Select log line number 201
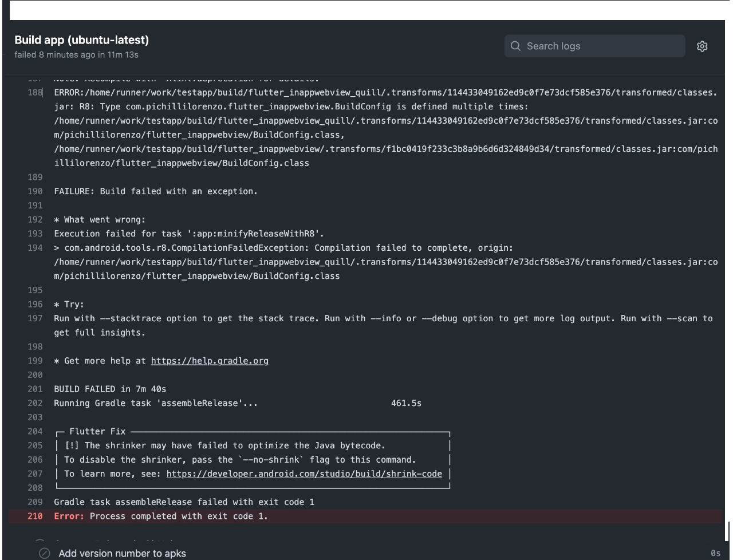The image size is (733, 560). coord(35,389)
